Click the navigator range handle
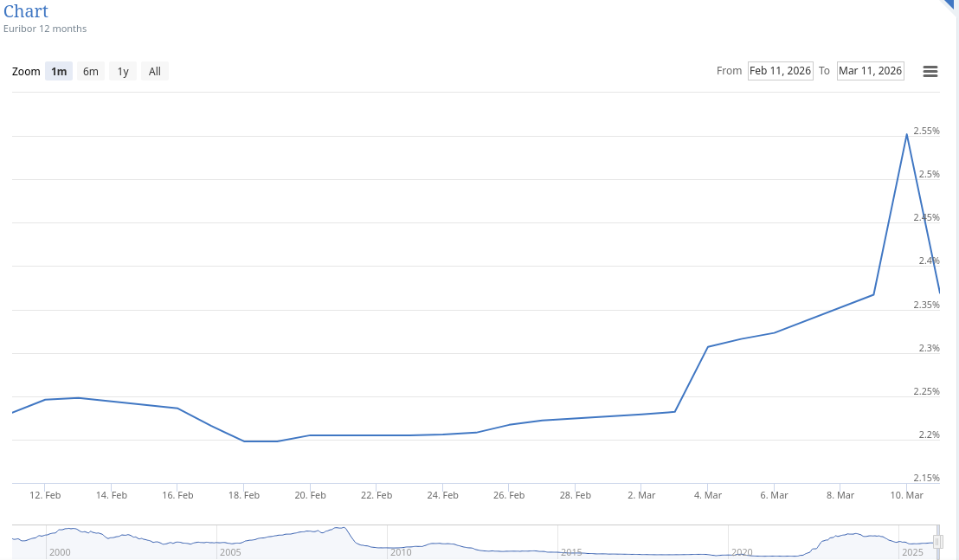 [x=937, y=541]
